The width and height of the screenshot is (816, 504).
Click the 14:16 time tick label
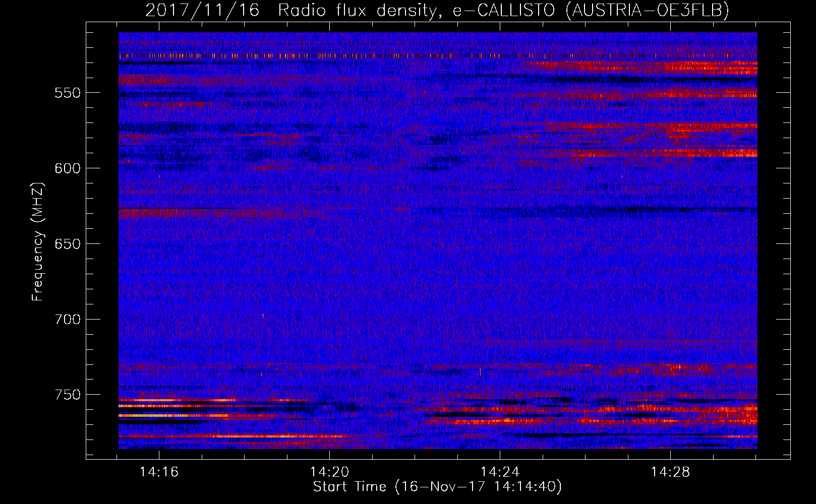(159, 472)
